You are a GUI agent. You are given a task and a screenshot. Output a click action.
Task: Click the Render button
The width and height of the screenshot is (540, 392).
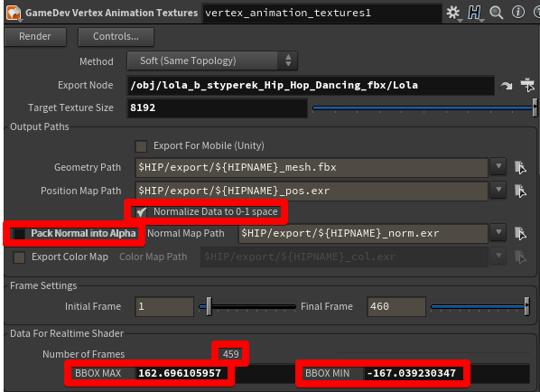tap(35, 36)
